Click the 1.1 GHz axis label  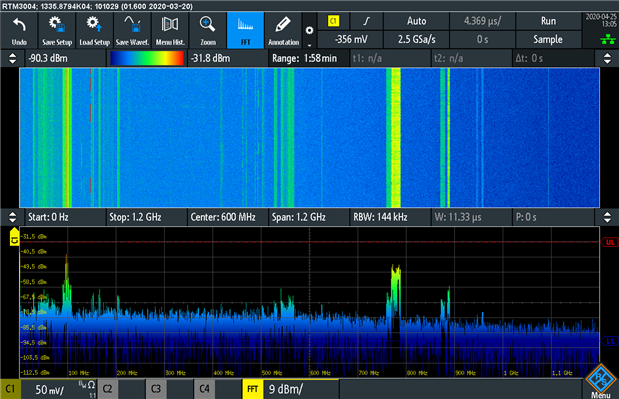(562, 373)
